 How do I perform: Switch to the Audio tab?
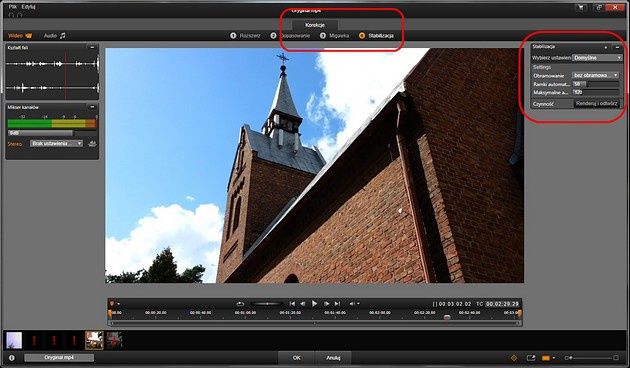pyautogui.click(x=54, y=36)
